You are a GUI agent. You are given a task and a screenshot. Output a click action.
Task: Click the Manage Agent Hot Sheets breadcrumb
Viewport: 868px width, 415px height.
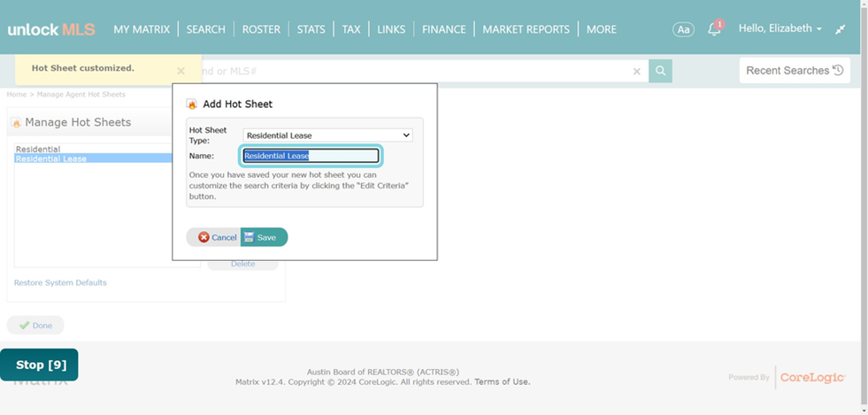(81, 95)
